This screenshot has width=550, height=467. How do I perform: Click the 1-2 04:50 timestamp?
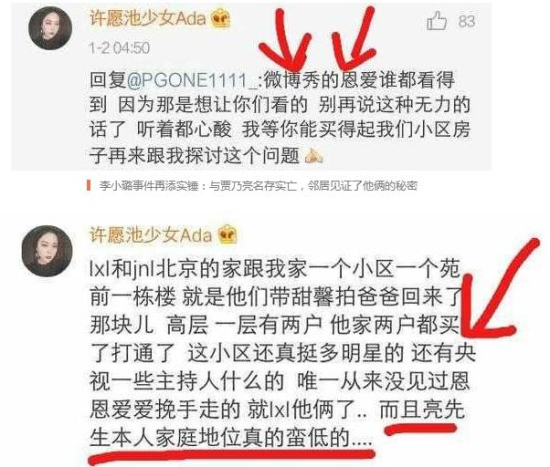[119, 48]
